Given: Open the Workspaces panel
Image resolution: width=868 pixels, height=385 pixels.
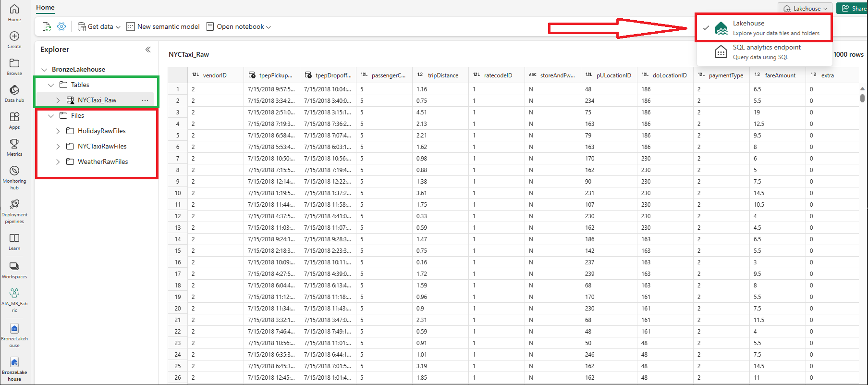Looking at the screenshot, I should click(x=14, y=270).
